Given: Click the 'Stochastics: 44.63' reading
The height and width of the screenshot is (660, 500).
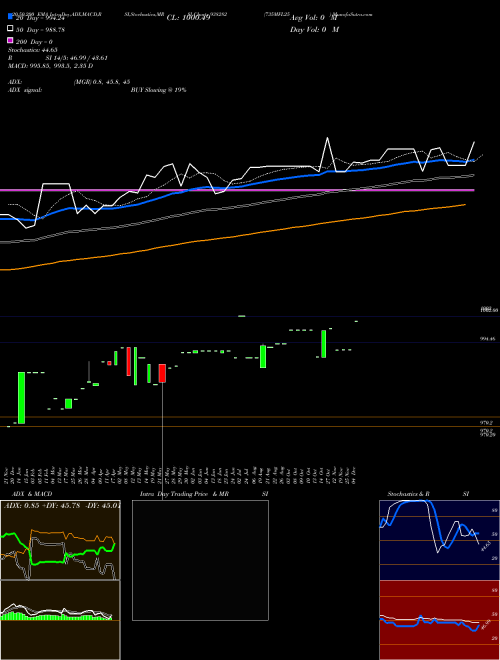Looking at the screenshot, I should pos(33,50).
